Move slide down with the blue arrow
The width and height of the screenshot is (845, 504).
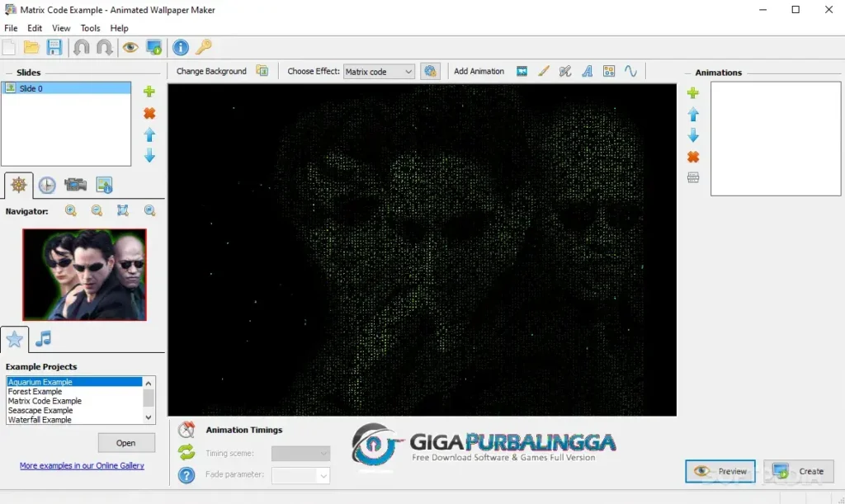point(149,156)
